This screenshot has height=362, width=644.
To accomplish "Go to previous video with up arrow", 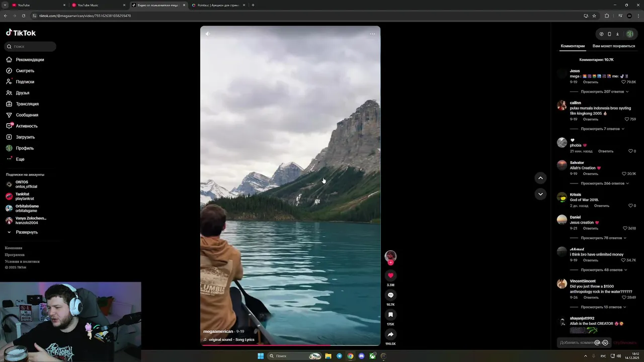I will click(x=540, y=177).
